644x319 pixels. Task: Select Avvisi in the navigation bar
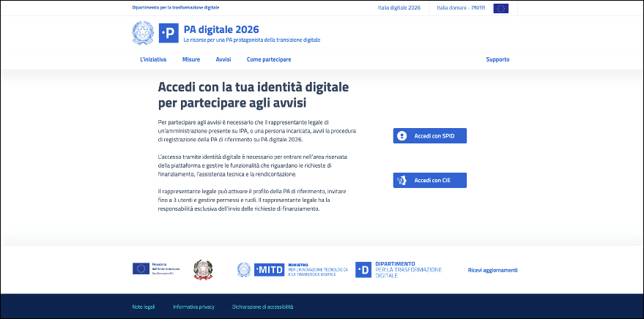(223, 59)
